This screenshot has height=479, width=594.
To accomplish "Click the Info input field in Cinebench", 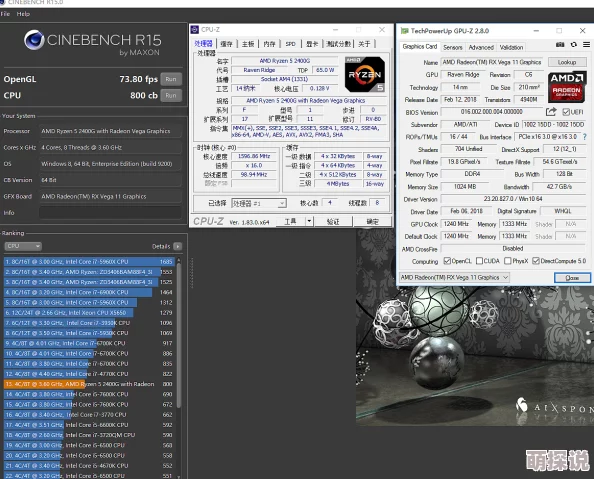I will (110, 213).
